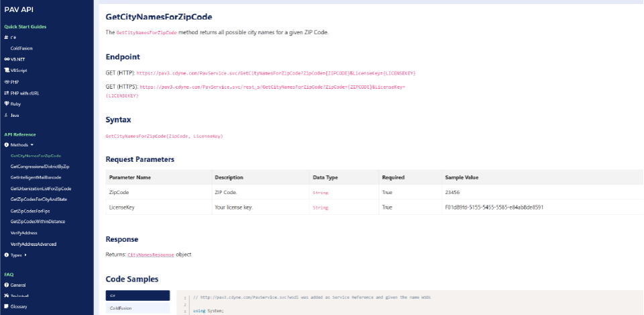Select GetCityNamesForZipCode in sidebar methods
The width and height of the screenshot is (644, 315).
point(36,156)
